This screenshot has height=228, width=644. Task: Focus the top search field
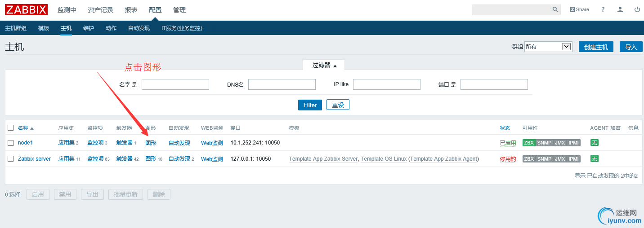(512, 10)
